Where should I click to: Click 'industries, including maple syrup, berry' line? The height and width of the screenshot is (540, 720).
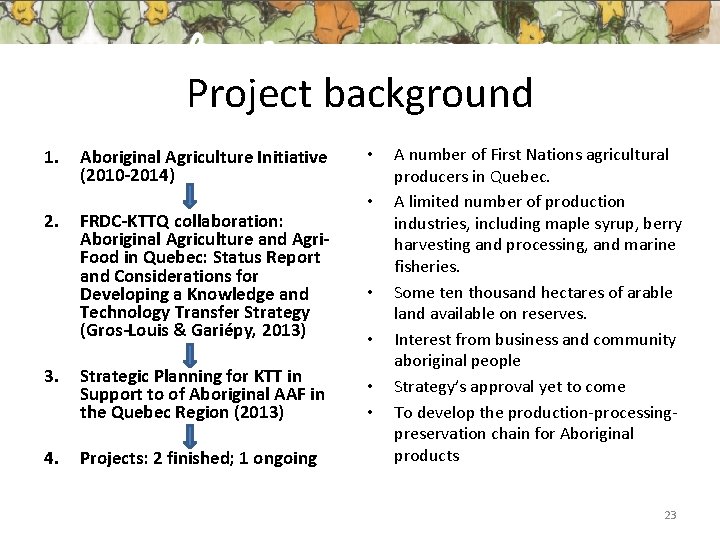tap(538, 224)
